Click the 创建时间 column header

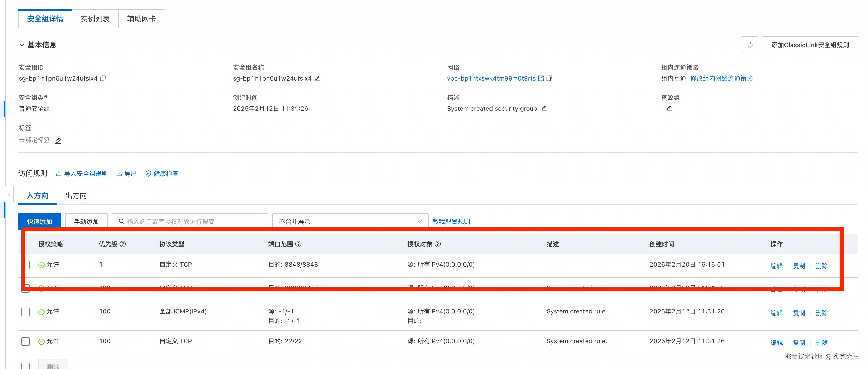click(x=662, y=244)
